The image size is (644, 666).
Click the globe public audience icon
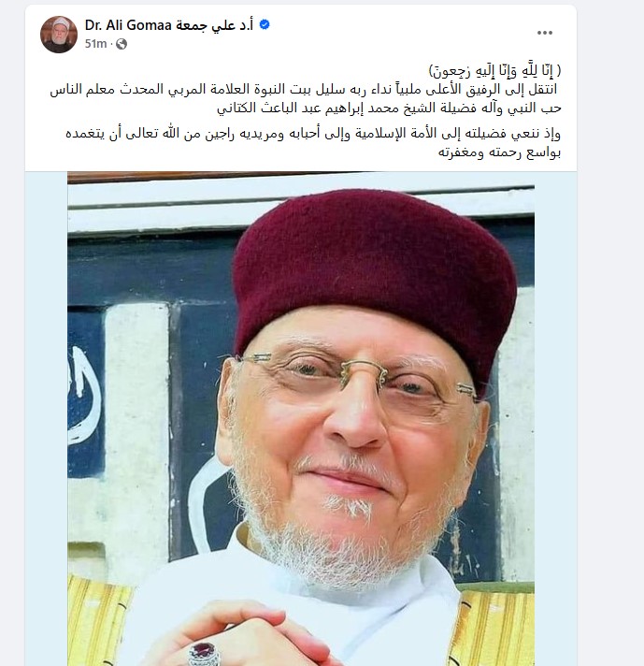122,44
